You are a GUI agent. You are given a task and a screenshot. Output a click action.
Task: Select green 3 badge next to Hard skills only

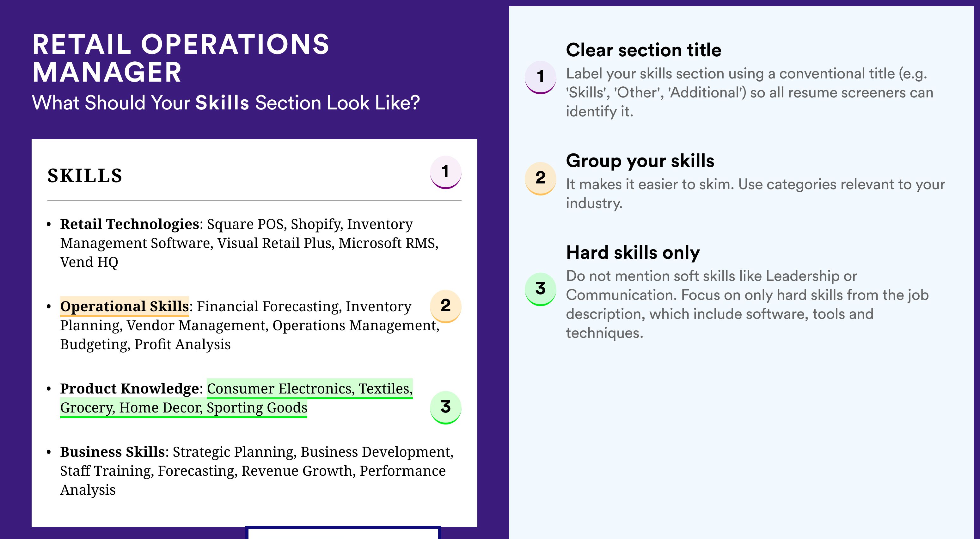(540, 289)
